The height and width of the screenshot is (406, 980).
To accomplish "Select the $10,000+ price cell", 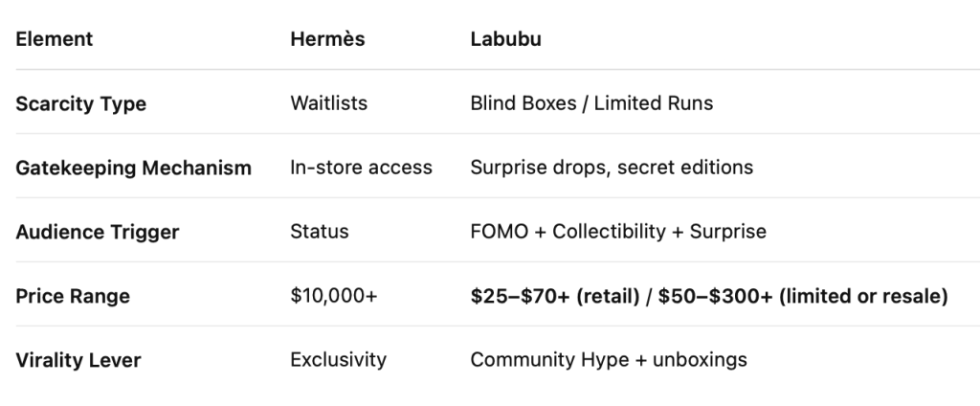I will (334, 296).
